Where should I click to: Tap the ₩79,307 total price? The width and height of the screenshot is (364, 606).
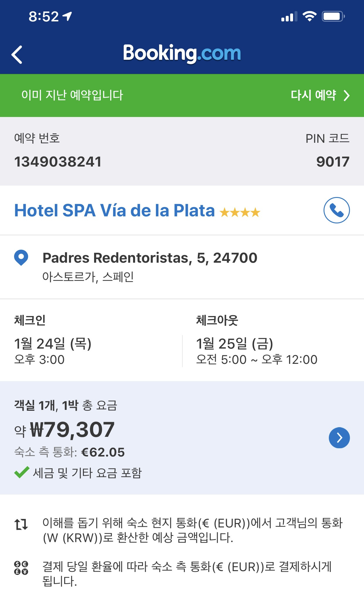[72, 430]
